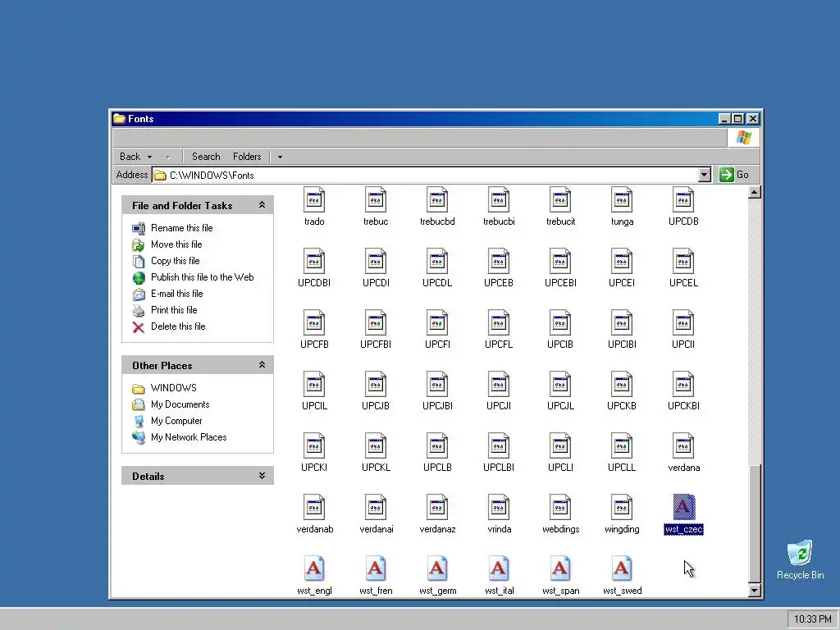Screen dimensions: 840x630
Task: Open the Address bar dropdown list
Action: click(705, 175)
